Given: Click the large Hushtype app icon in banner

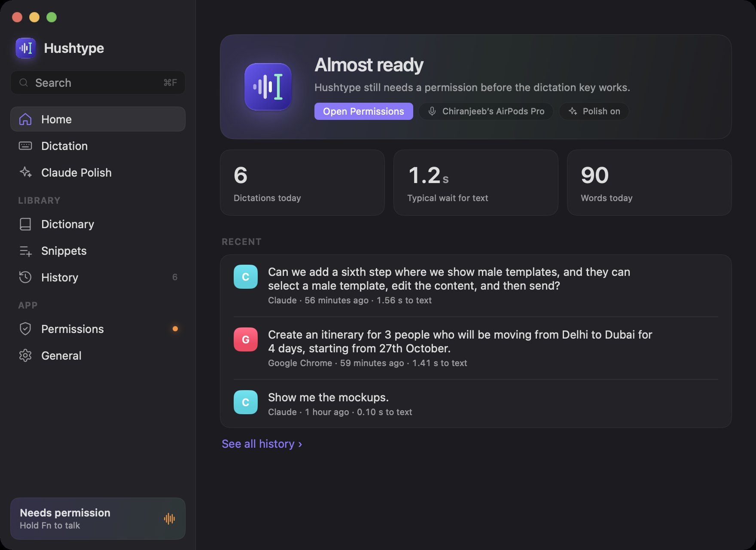Looking at the screenshot, I should (x=268, y=87).
